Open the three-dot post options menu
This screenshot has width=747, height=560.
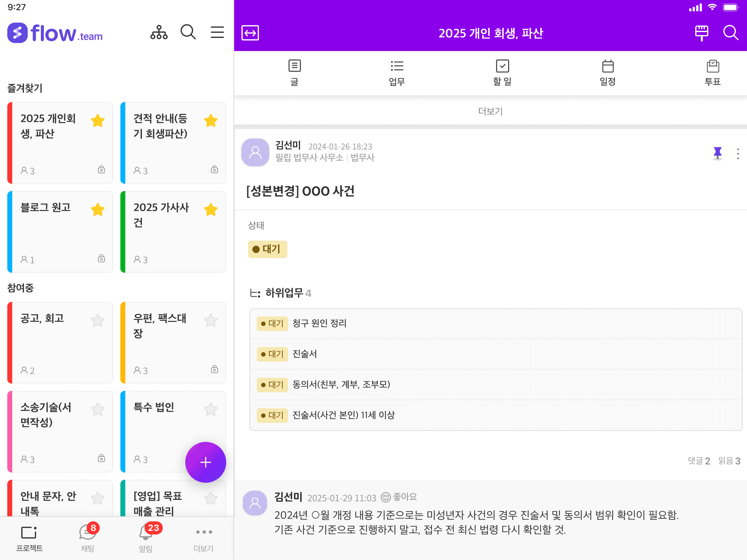[738, 154]
